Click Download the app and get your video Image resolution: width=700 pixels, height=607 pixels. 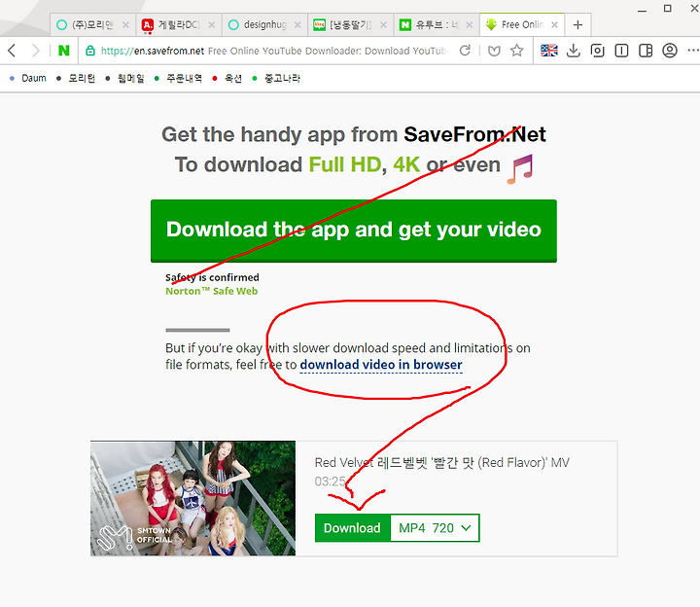(354, 231)
